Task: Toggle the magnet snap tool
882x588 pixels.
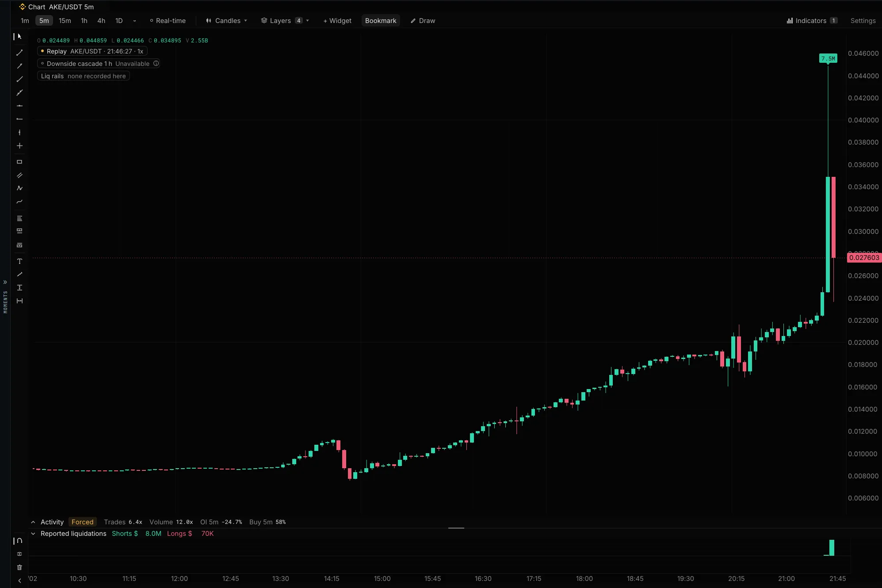Action: (x=19, y=540)
